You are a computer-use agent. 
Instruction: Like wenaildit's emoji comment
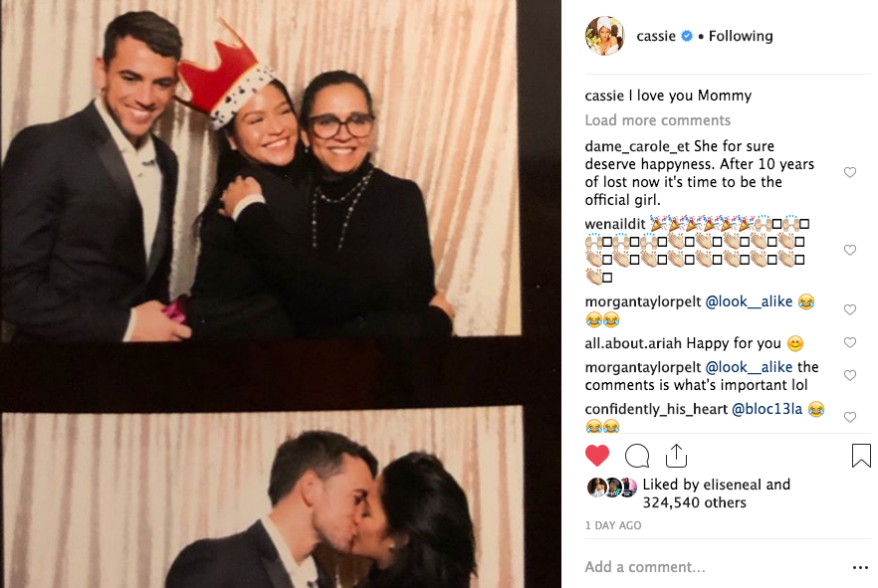(850, 251)
